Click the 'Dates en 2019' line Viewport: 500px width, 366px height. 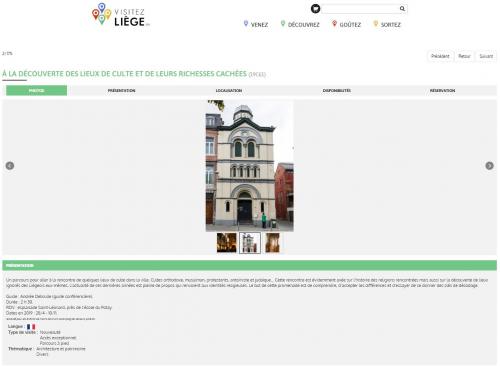(31, 313)
